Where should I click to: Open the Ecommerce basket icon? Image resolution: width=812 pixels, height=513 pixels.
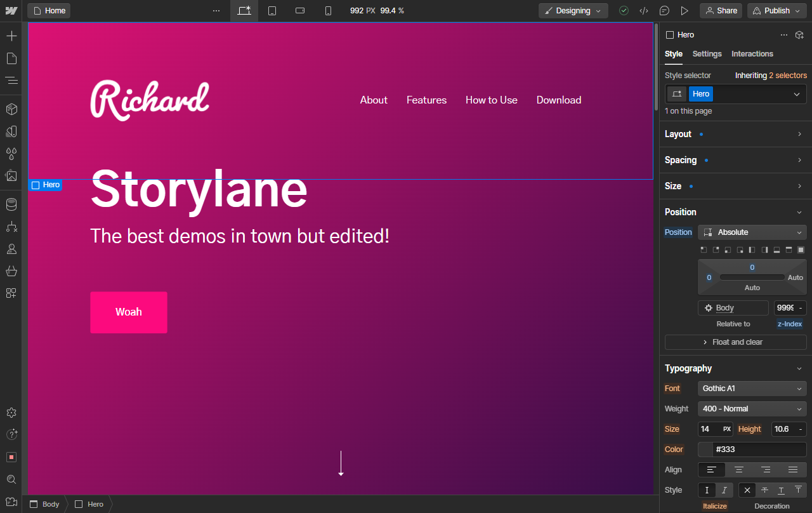[11, 271]
